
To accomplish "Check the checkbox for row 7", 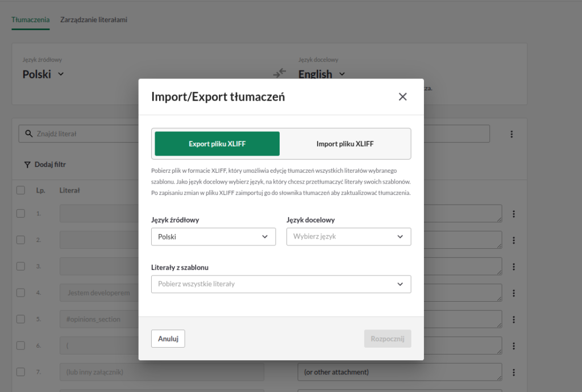I will 21,372.
